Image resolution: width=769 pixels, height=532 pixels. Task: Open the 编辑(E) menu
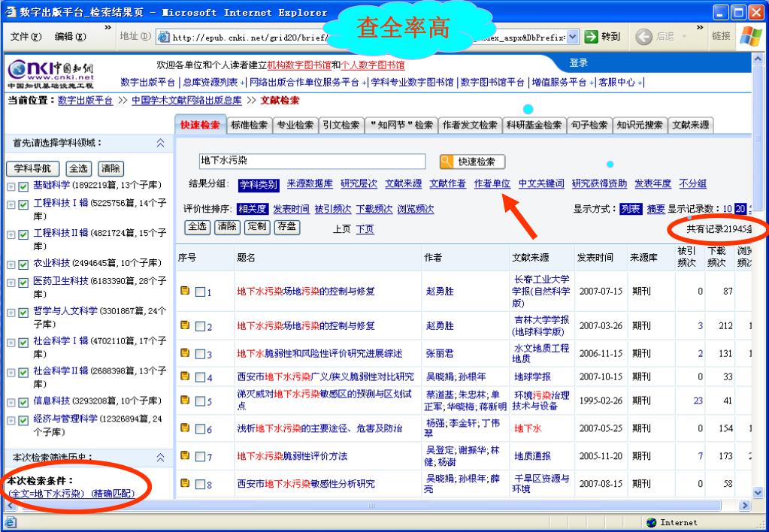click(x=70, y=37)
